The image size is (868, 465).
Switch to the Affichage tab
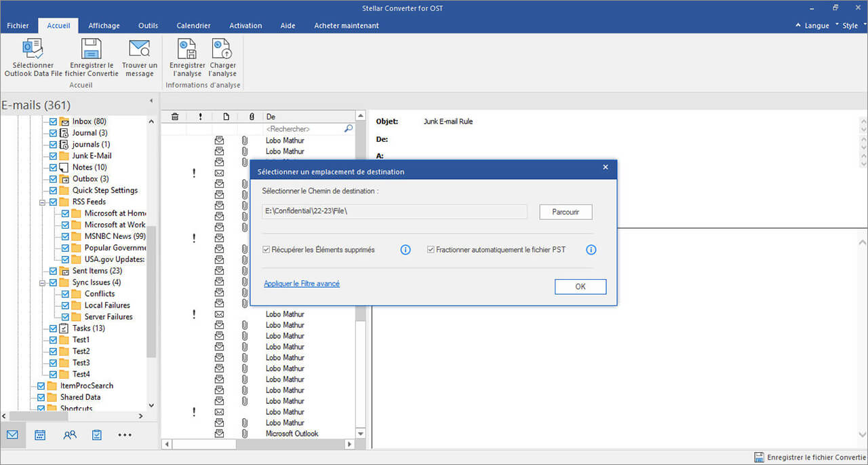[x=104, y=26]
